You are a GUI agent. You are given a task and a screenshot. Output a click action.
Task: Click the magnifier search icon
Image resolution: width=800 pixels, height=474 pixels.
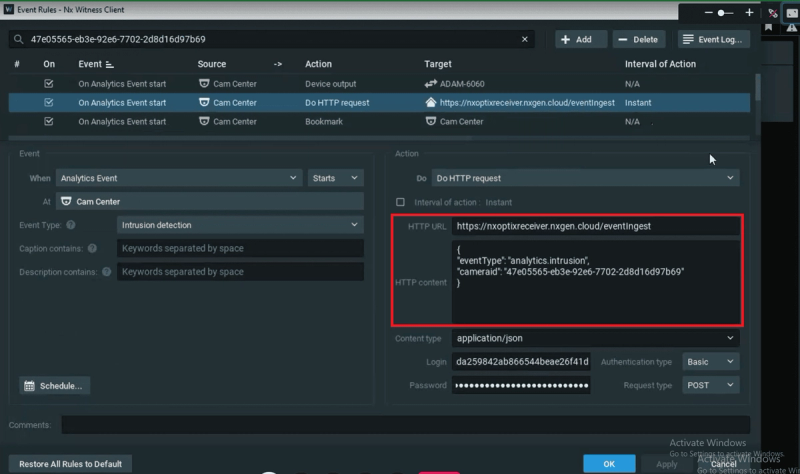[18, 39]
